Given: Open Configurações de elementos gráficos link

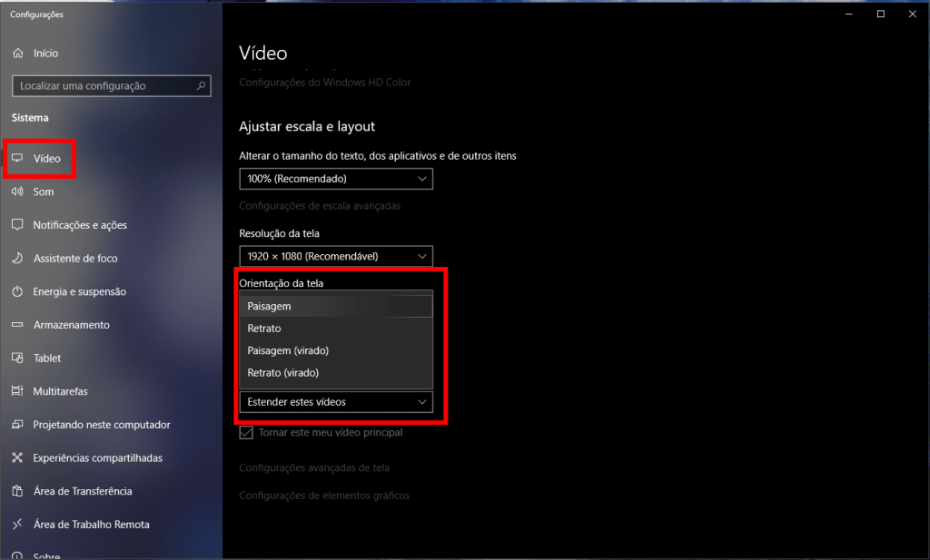Looking at the screenshot, I should pos(324,496).
